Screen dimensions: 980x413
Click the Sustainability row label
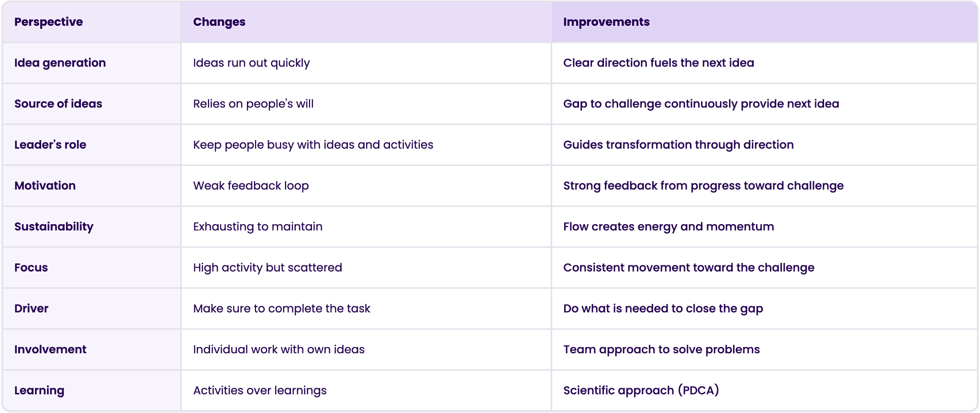pos(54,227)
